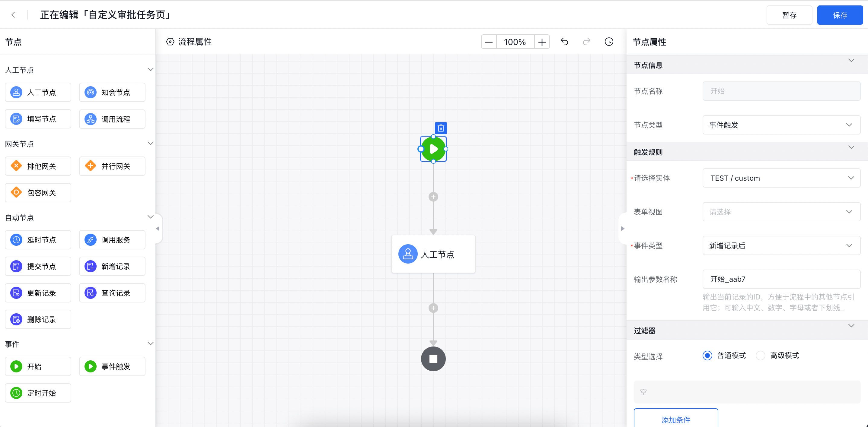Open version history clock icon
The width and height of the screenshot is (868, 427).
[x=609, y=42]
